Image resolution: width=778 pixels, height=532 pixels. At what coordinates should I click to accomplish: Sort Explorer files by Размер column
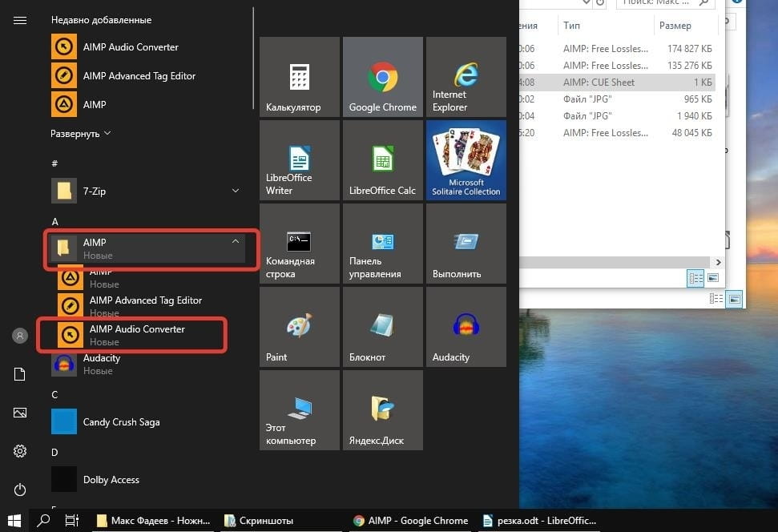686,26
